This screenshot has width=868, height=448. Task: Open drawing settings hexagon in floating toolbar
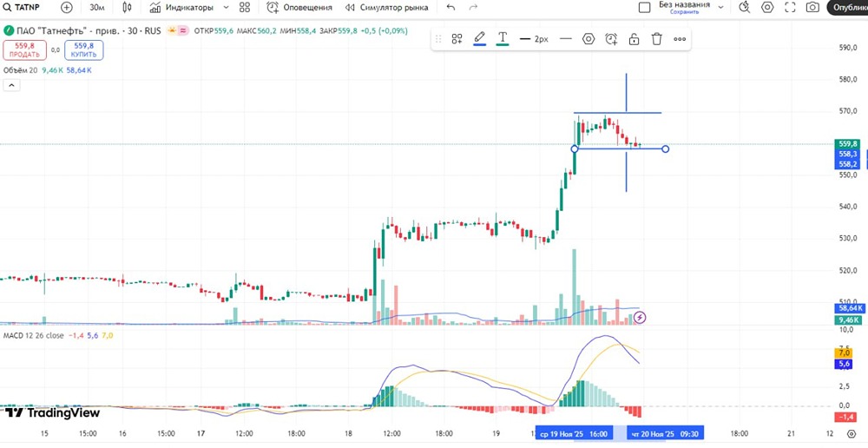[589, 39]
